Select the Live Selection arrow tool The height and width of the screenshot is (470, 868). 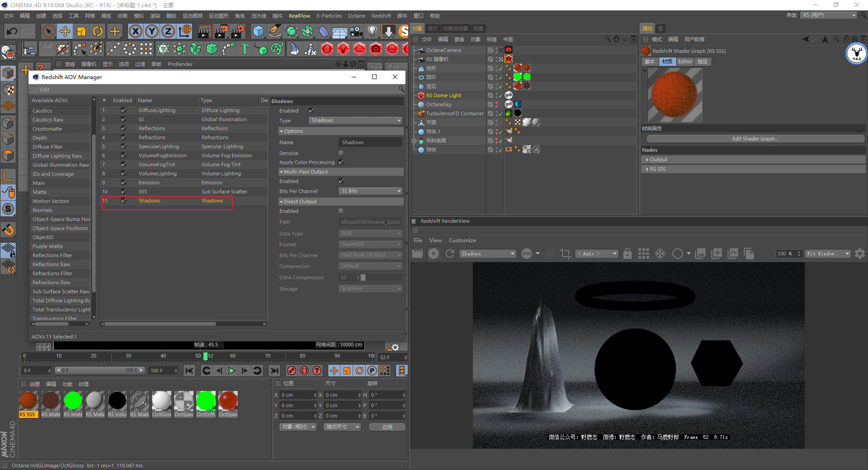coord(48,32)
